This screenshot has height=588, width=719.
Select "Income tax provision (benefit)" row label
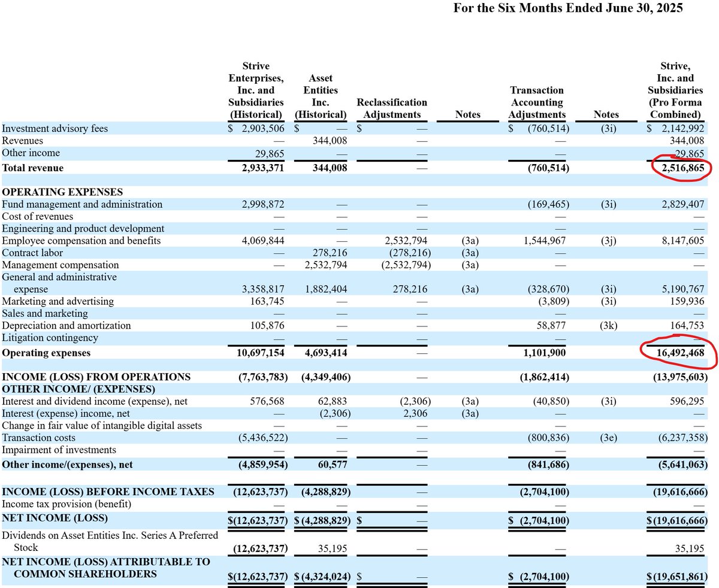coord(67,504)
